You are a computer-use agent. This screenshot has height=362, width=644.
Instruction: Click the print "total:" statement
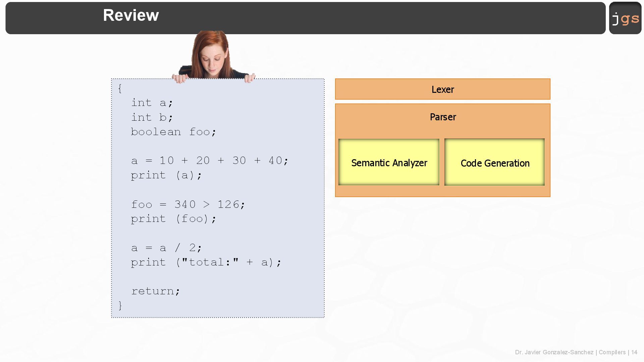pos(206,262)
